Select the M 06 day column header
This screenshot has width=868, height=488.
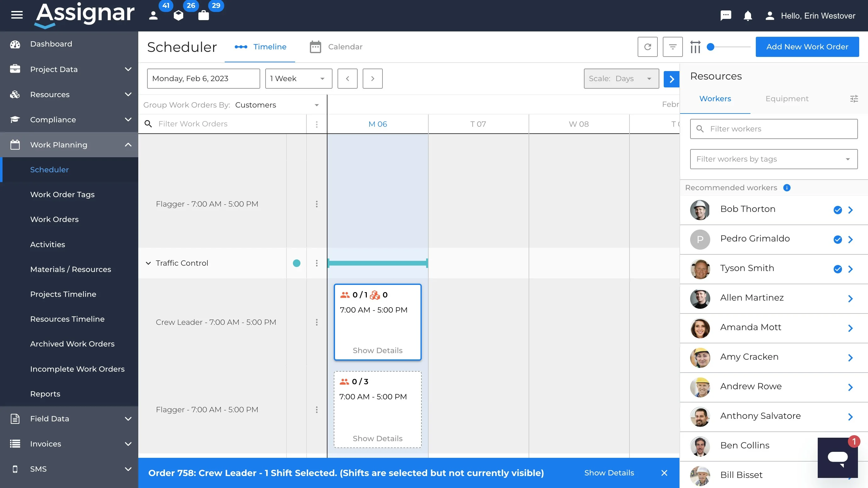(x=377, y=124)
